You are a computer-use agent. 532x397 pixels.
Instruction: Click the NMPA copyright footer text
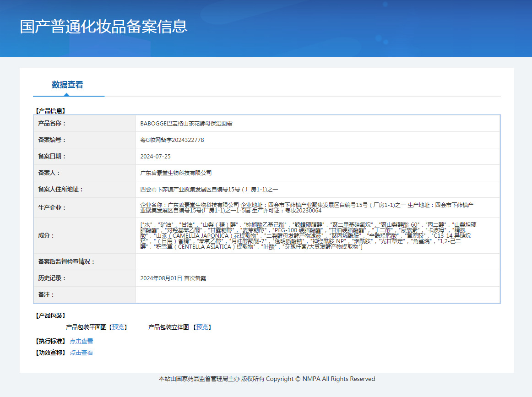(266, 379)
